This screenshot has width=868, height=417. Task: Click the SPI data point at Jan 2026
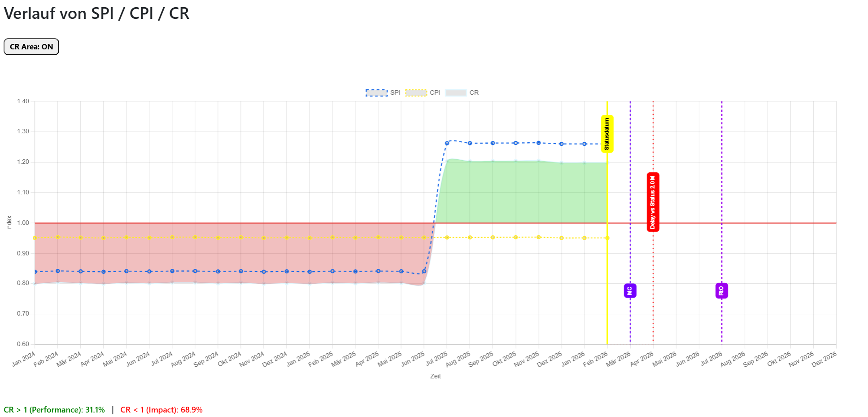click(x=584, y=144)
